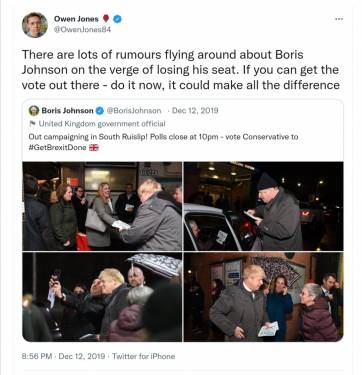Viewport: 362px width, 375px height.
Task: Click the 8:56 PM · Dec 12, 2019 timestamp
Action: pos(63,356)
